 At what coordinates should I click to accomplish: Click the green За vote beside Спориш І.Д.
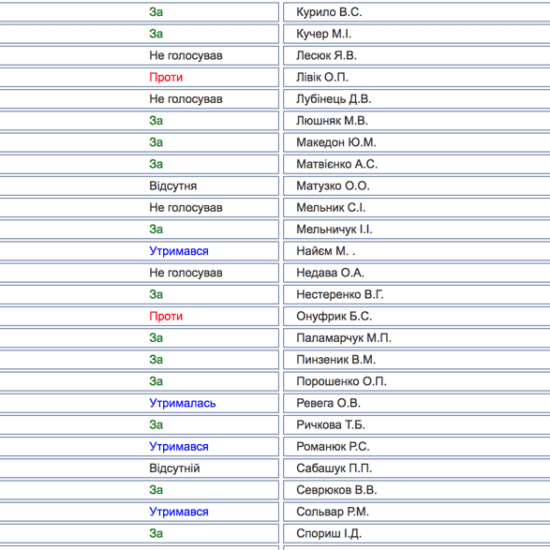click(x=156, y=534)
